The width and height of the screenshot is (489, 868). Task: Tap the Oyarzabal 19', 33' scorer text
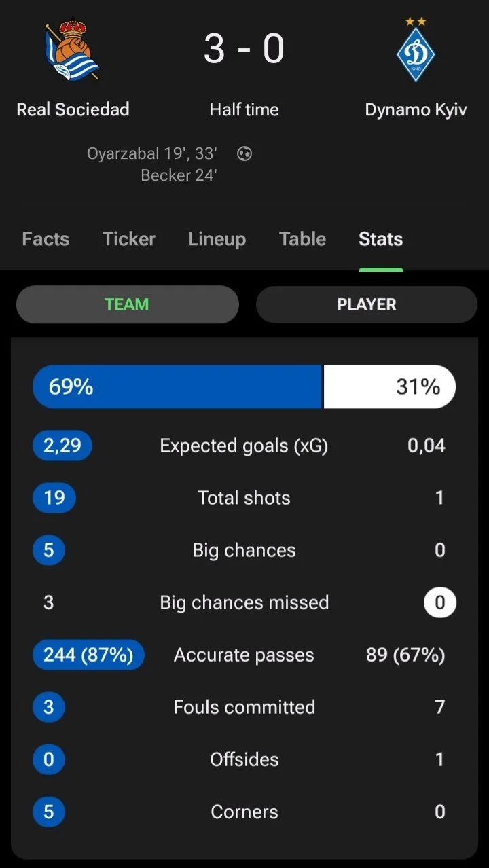coord(151,154)
